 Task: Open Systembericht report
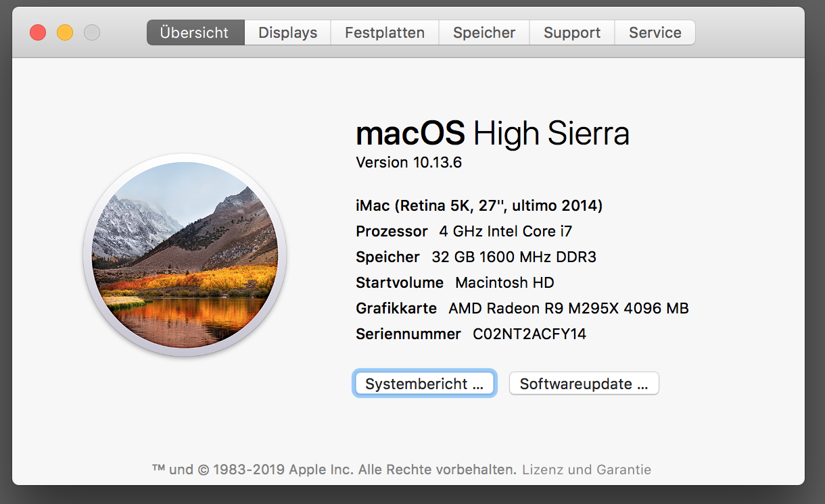tap(425, 384)
